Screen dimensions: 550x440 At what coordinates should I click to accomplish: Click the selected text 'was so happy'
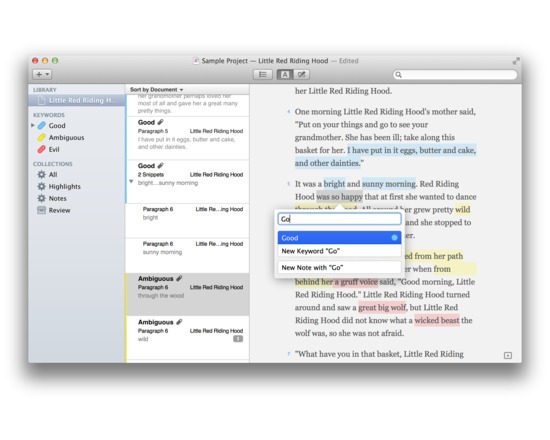[339, 197]
